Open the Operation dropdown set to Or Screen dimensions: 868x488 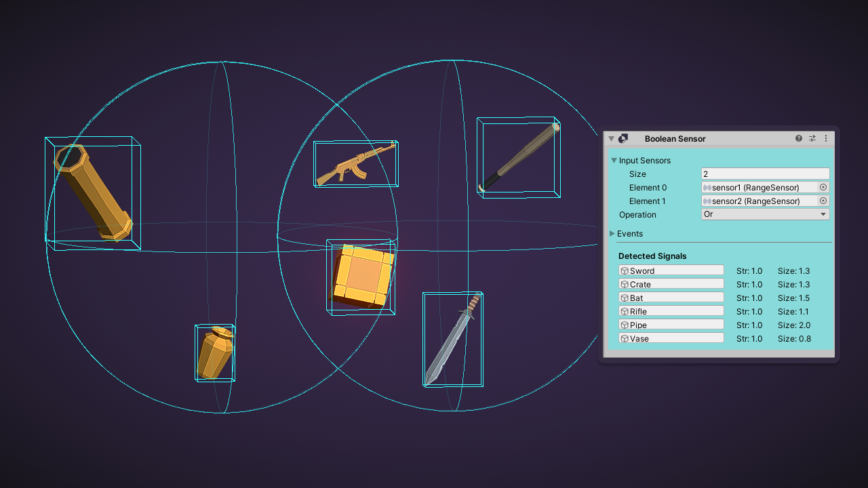[x=766, y=214]
